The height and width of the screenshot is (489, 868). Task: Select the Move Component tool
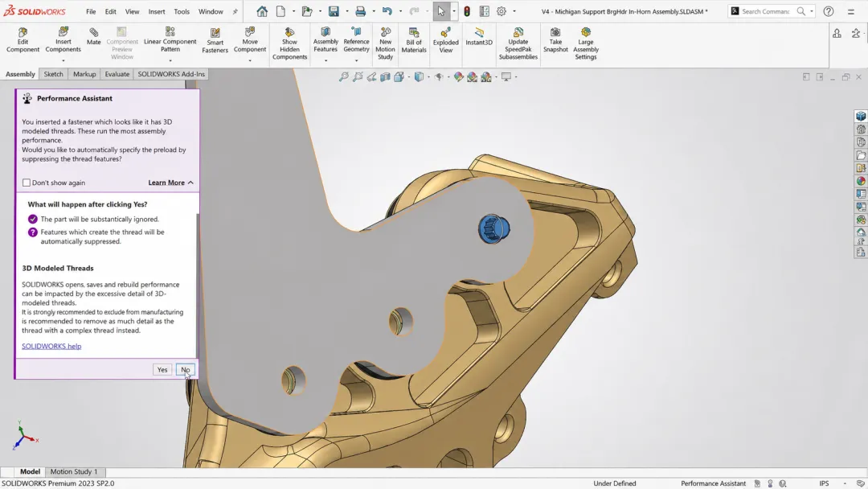(x=250, y=40)
